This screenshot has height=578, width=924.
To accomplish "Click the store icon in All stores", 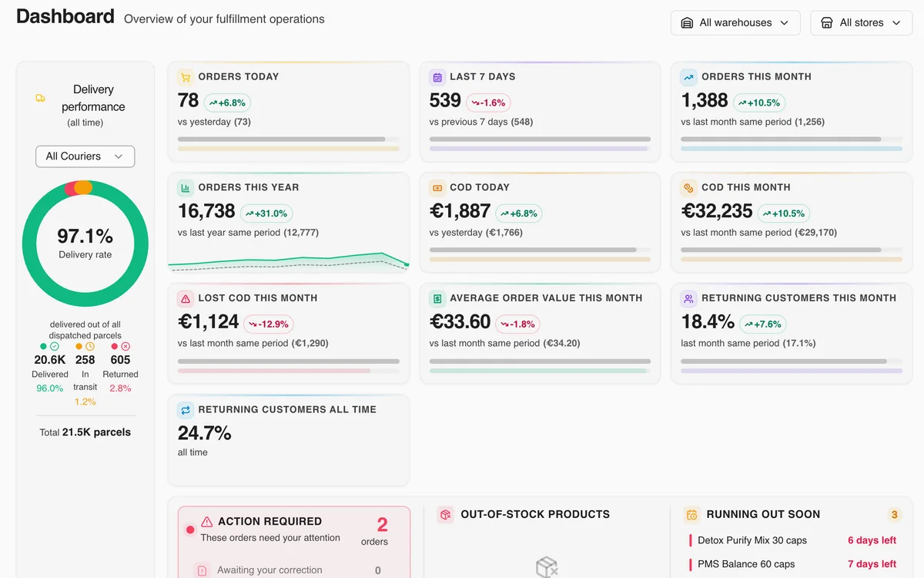I will tap(827, 23).
